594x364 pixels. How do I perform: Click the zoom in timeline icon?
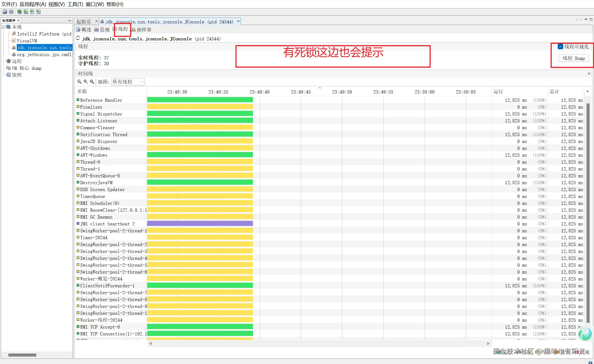pos(79,82)
